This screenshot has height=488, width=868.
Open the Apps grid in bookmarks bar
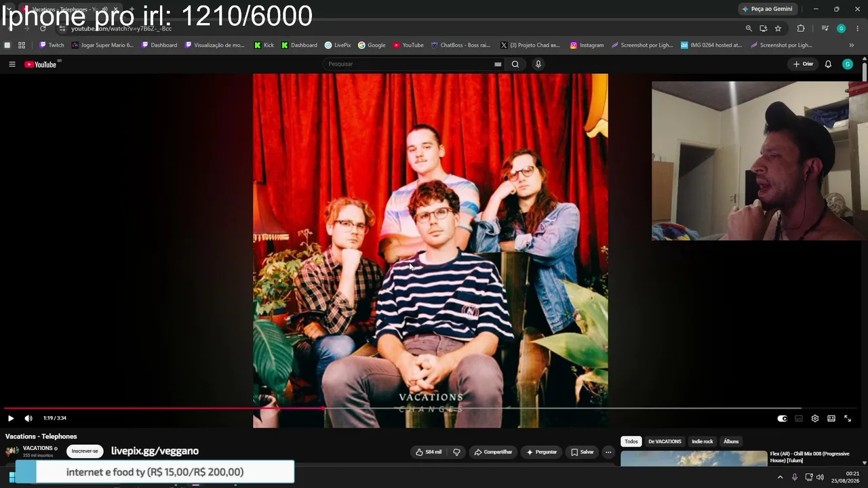coord(22,45)
